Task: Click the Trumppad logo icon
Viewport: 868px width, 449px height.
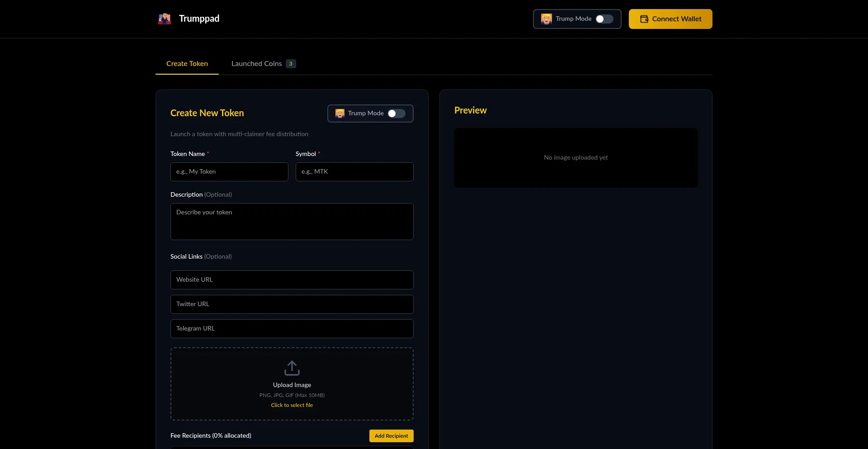Action: click(x=165, y=19)
